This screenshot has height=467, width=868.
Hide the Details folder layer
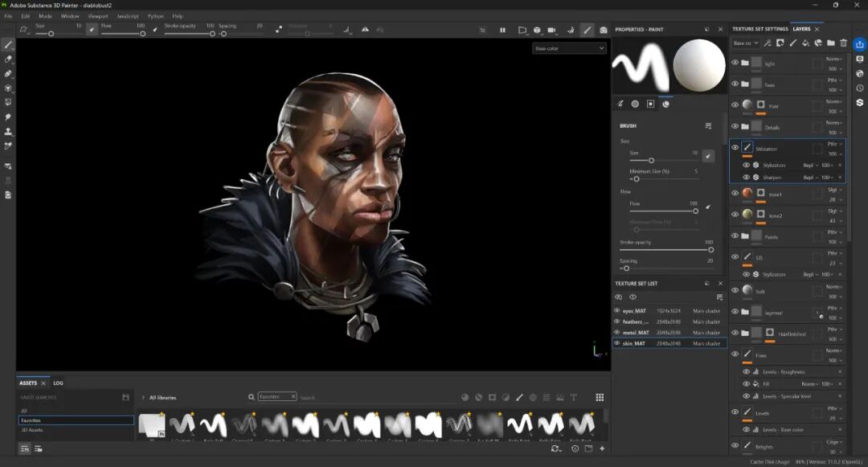[x=735, y=126]
